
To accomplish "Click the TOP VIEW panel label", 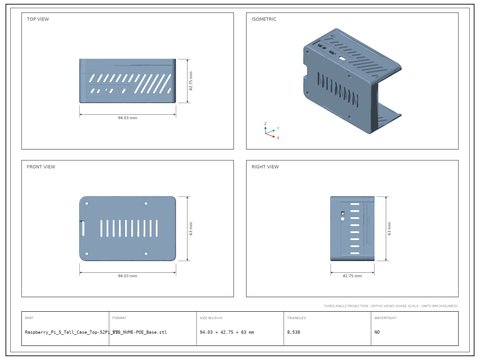I will 38,19.
